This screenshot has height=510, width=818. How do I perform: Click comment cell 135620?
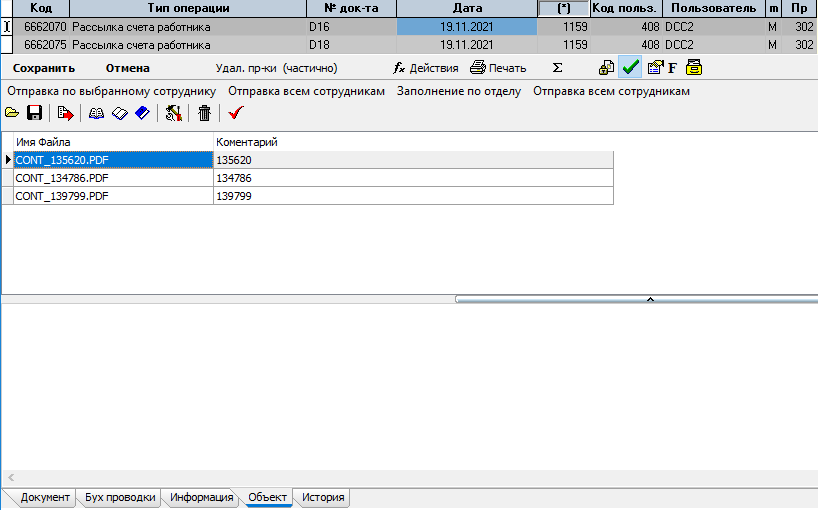point(413,160)
